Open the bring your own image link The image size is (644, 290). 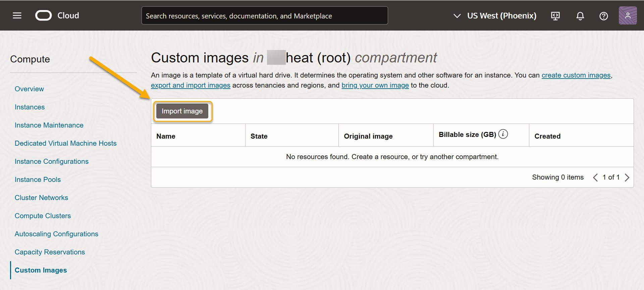[x=375, y=85]
